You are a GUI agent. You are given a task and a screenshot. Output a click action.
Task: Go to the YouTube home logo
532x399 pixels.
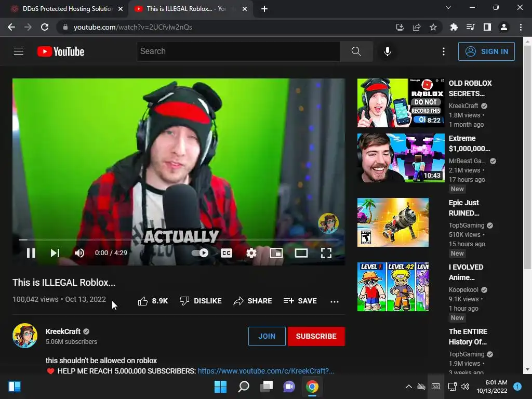click(x=61, y=51)
